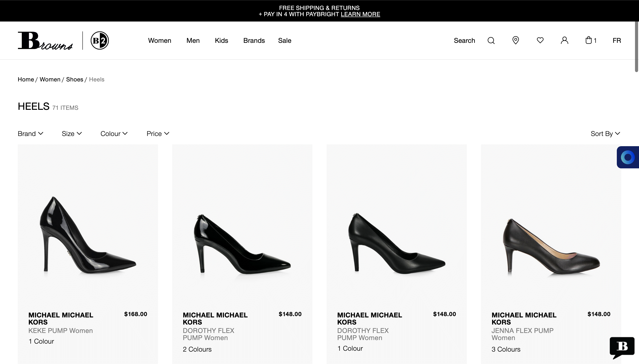Viewport: 639px width, 364px height.
Task: Open the Sale menu
Action: point(284,41)
